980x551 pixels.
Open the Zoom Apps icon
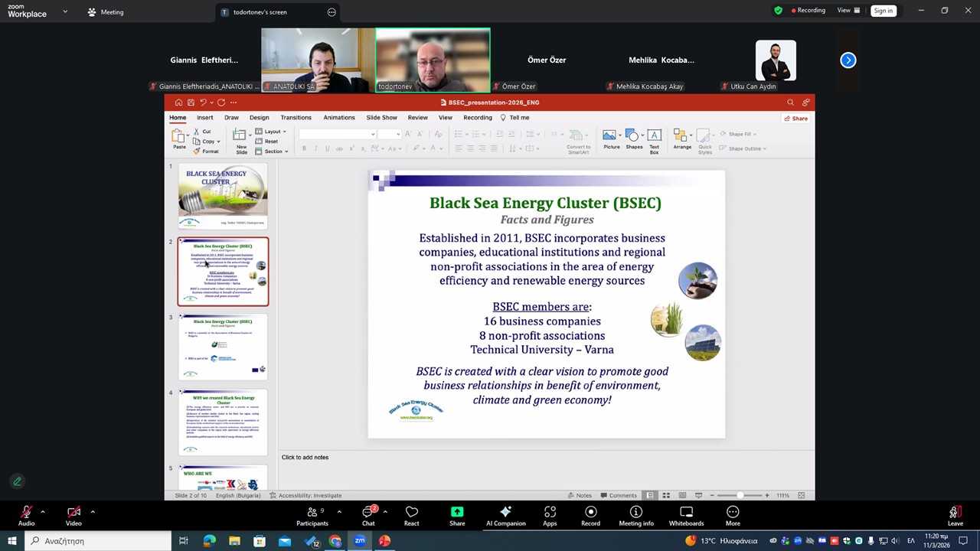[x=550, y=516]
